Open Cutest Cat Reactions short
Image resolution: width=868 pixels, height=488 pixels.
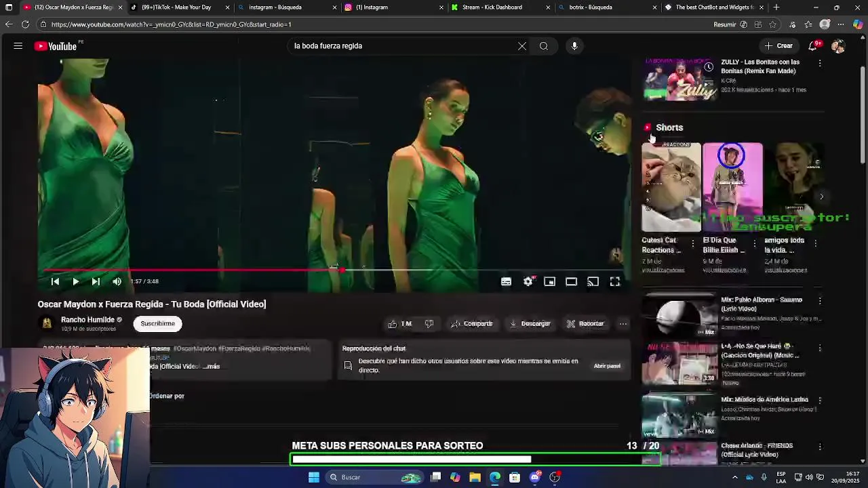(671, 187)
